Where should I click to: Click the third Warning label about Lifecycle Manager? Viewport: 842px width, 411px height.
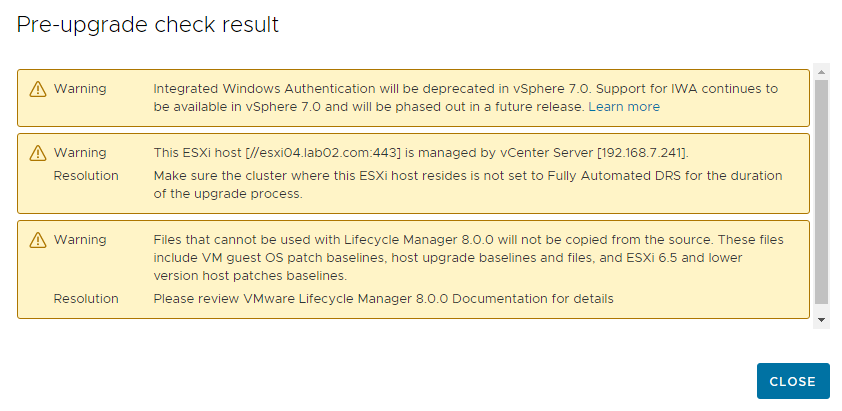click(80, 239)
